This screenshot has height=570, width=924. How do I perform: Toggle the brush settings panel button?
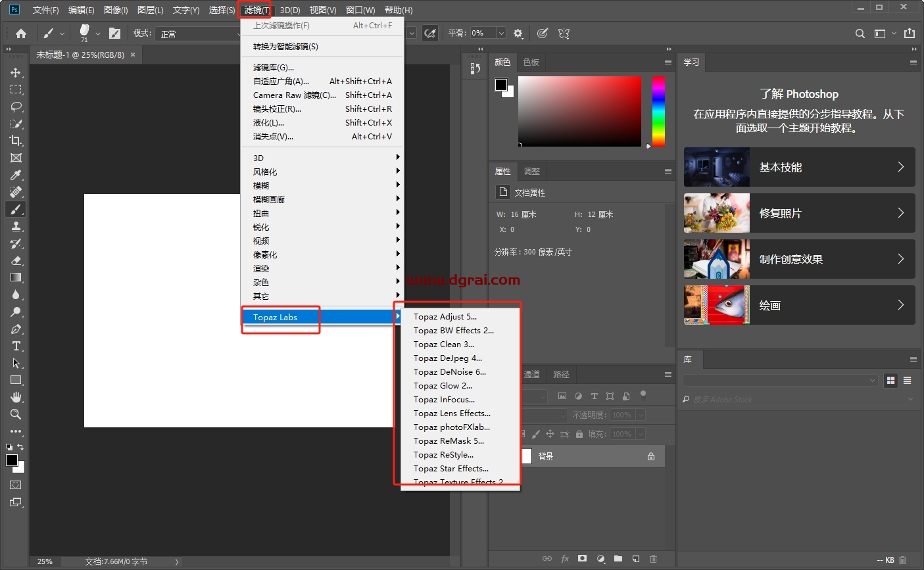pyautogui.click(x=114, y=34)
